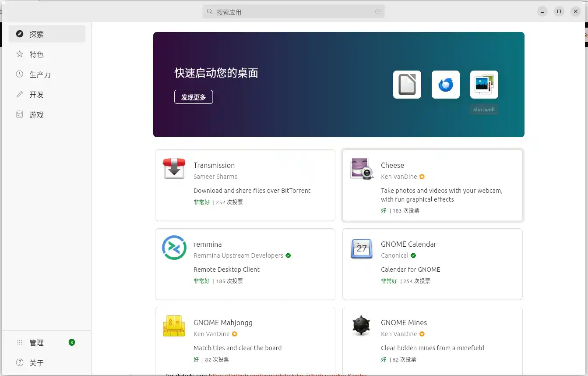Click the GNOME Calendar app icon
Viewport: 588px width, 376px height.
361,248
